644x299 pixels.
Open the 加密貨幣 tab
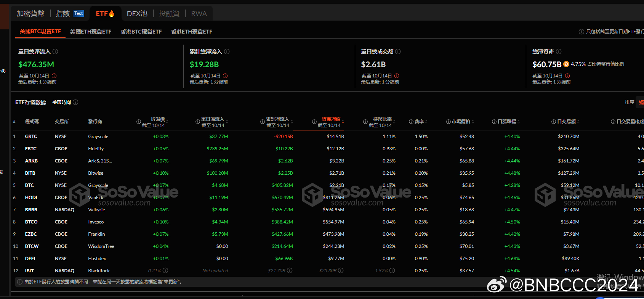pos(30,14)
